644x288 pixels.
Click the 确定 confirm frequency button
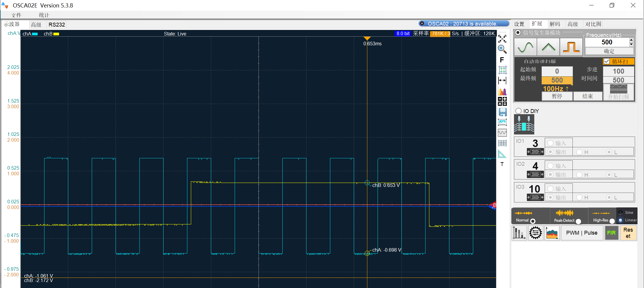[609, 51]
